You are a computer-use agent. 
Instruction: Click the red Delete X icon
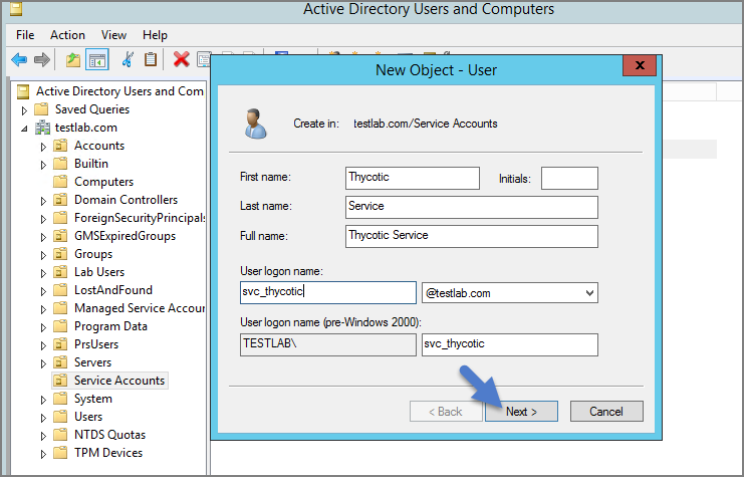(181, 60)
